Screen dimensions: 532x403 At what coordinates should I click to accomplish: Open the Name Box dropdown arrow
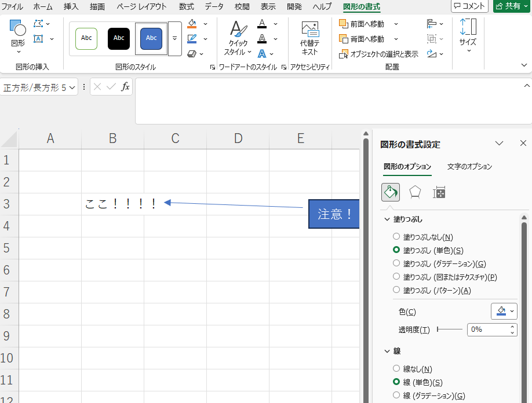coord(72,88)
